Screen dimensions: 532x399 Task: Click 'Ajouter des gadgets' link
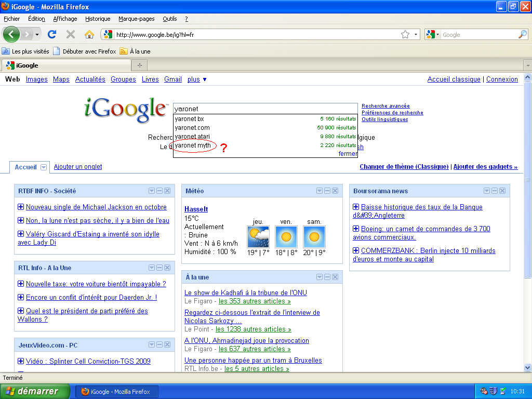coord(485,167)
